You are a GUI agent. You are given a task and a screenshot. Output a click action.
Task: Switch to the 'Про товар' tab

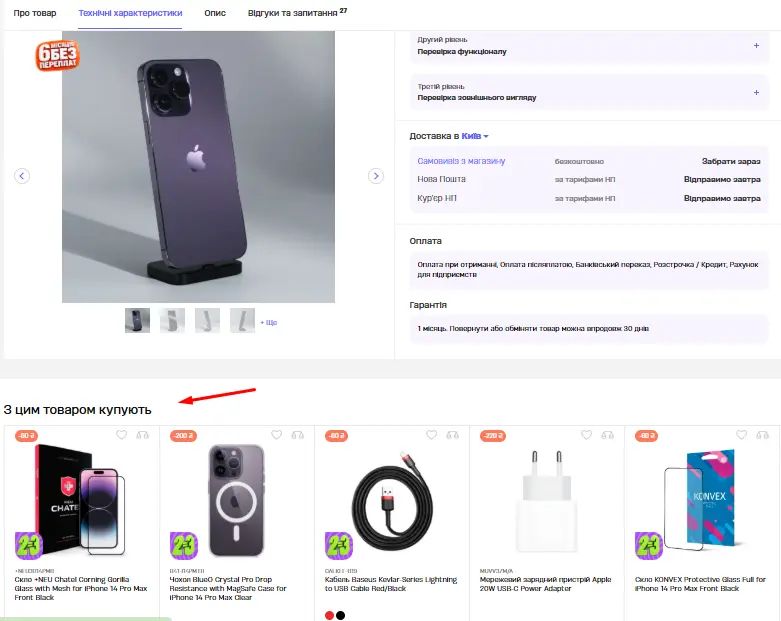pos(35,13)
